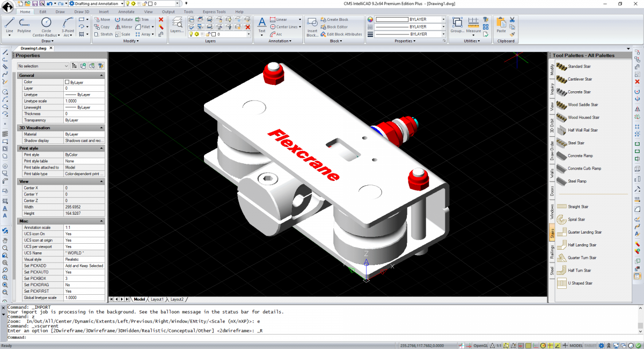Click the Create Block button
This screenshot has width=644, height=349.
[x=333, y=19]
